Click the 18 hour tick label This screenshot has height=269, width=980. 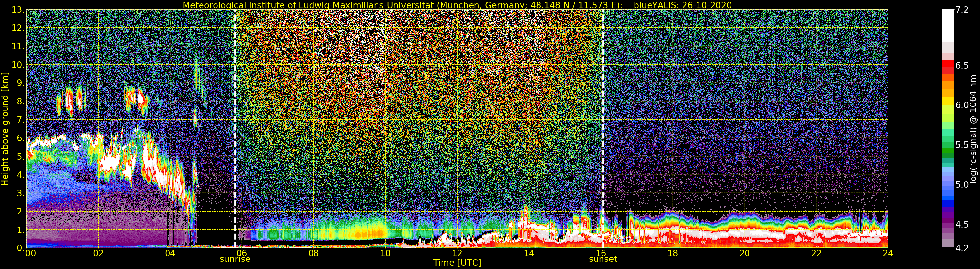673,253
